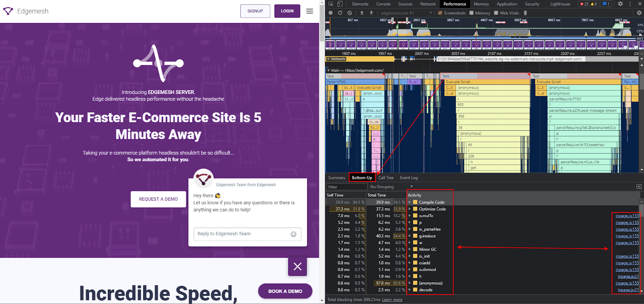Screen dimensions: 644x304
Task: Click the yellow warnings count badge
Action: tap(594, 4)
